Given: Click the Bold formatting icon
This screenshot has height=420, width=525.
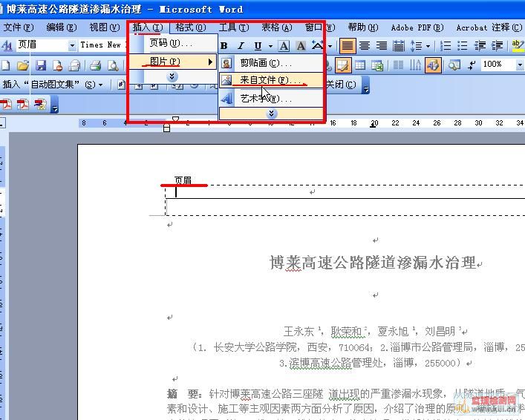Looking at the screenshot, I should 225,46.
